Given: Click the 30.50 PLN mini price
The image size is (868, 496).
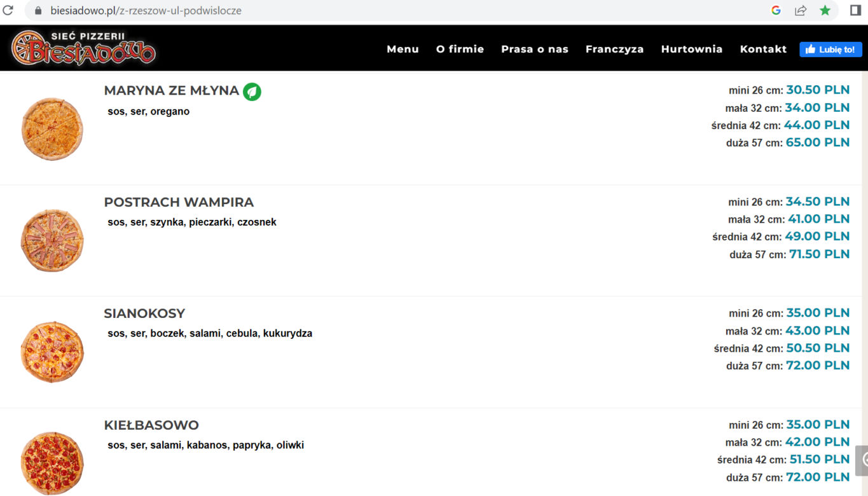Looking at the screenshot, I should click(818, 90).
